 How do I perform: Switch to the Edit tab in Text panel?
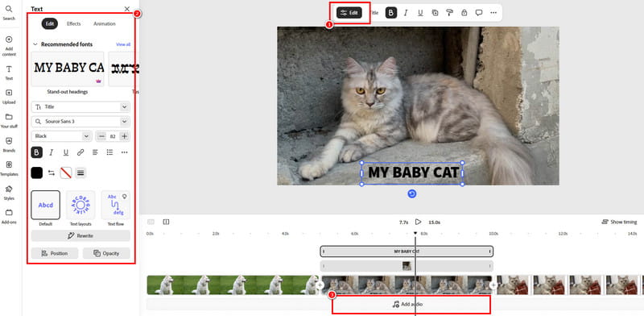pos(50,24)
